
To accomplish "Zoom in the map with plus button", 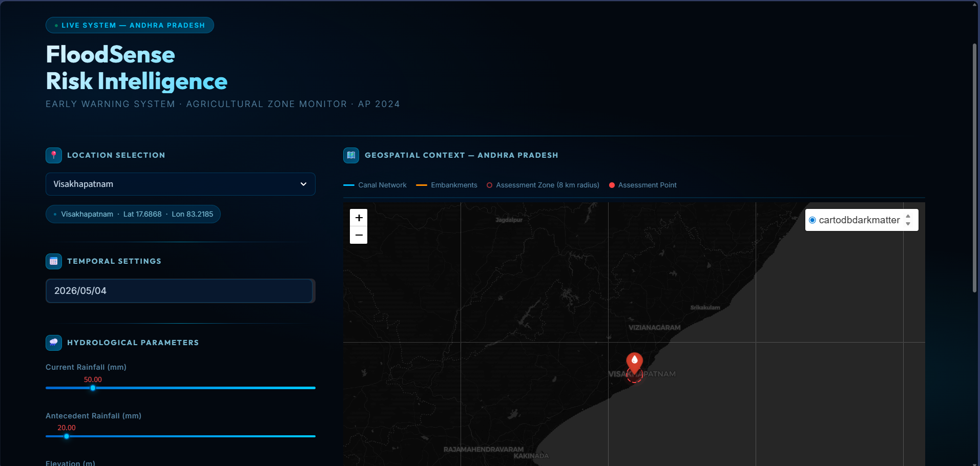I will (x=359, y=218).
